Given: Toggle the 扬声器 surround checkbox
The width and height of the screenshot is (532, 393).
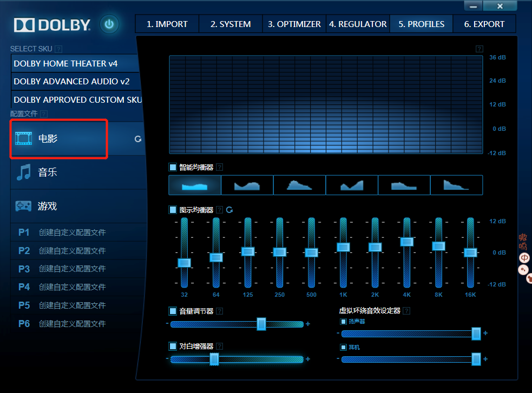Looking at the screenshot, I should coord(343,322).
